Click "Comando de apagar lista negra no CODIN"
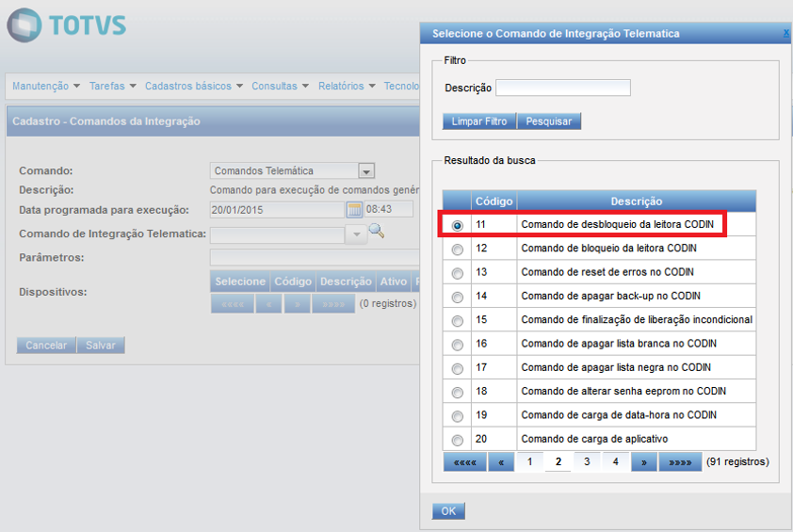This screenshot has height=532, width=793. point(616,367)
